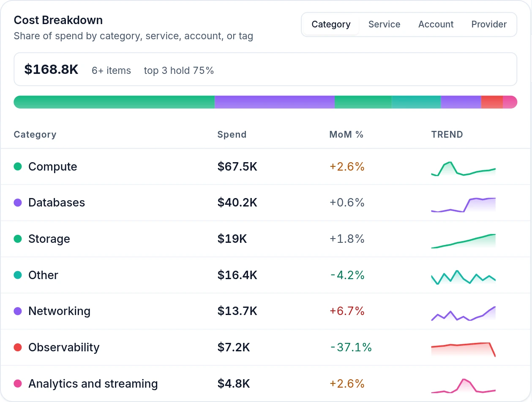Viewport: 532px width, 402px height.
Task: Click the green Compute dot
Action: click(18, 167)
